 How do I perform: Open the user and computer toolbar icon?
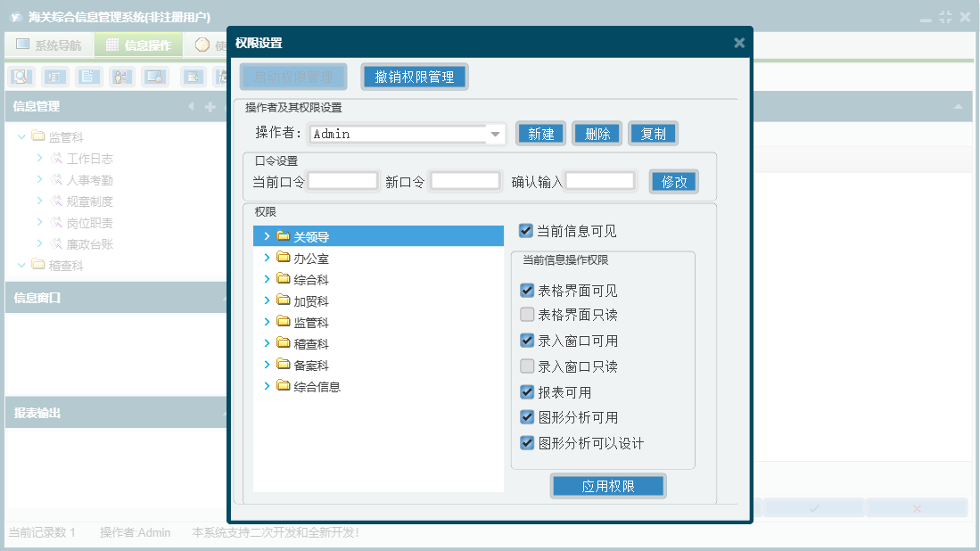pyautogui.click(x=122, y=77)
